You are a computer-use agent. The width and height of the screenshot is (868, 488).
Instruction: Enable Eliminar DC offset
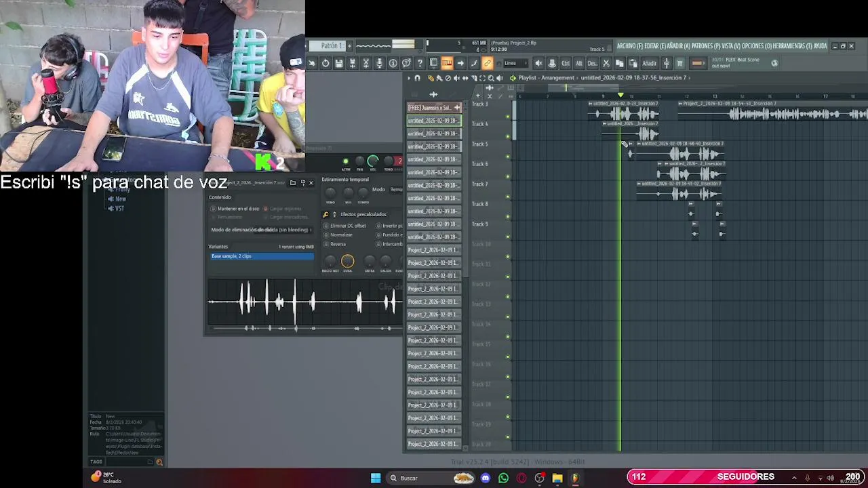(344, 226)
